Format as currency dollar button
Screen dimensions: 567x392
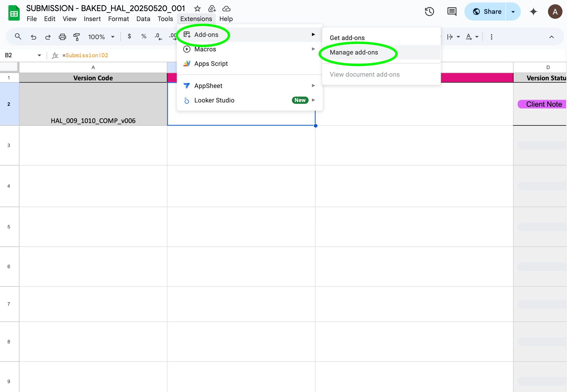[x=129, y=37]
